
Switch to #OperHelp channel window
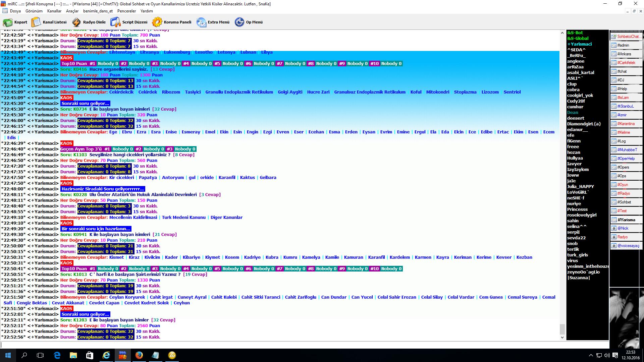tap(626, 159)
